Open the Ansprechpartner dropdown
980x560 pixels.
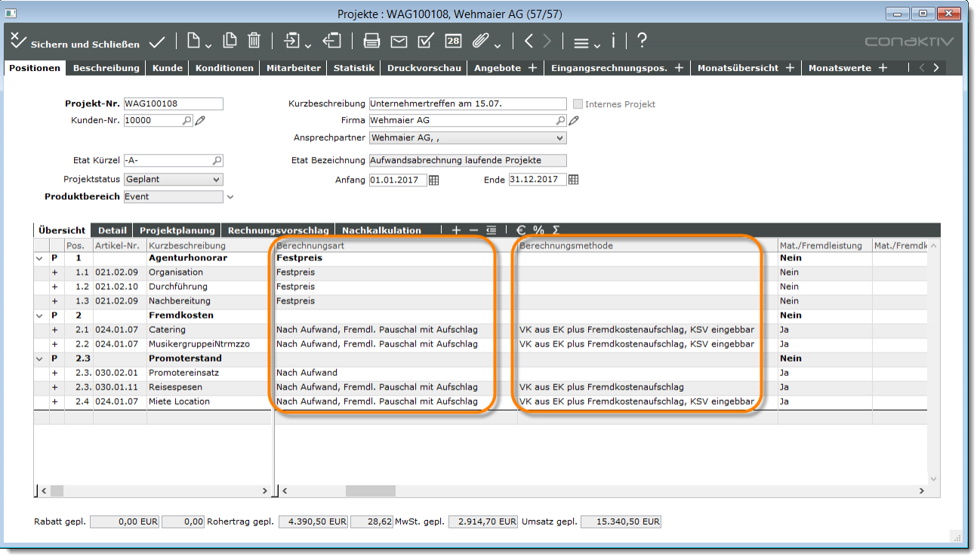(559, 138)
